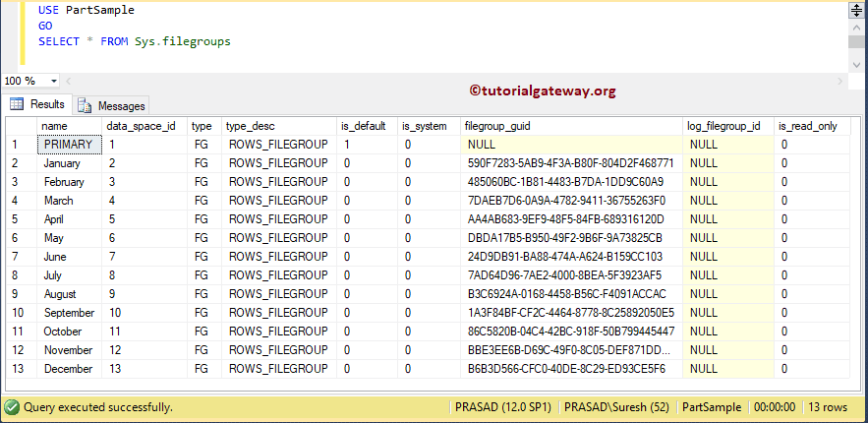This screenshot has height=423, width=868.
Task: Click GUID cell starting B3C6924A
Action: [571, 294]
